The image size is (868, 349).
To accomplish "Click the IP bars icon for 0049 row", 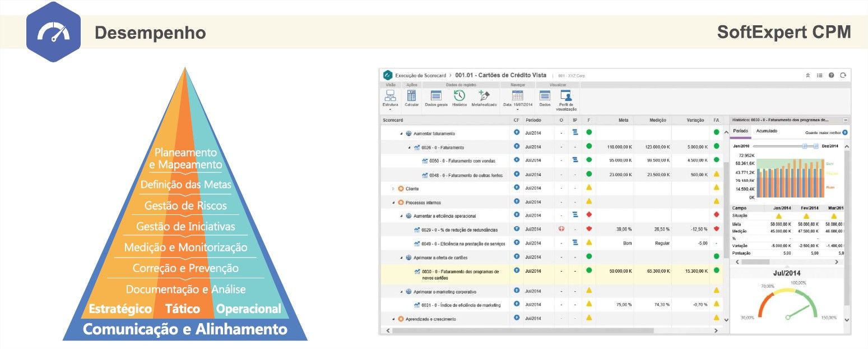I will (575, 242).
